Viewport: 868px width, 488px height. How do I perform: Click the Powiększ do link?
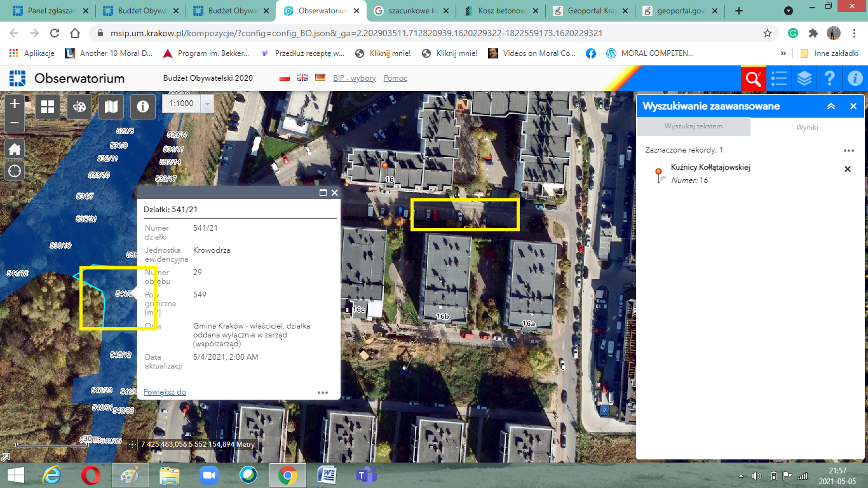click(x=165, y=392)
